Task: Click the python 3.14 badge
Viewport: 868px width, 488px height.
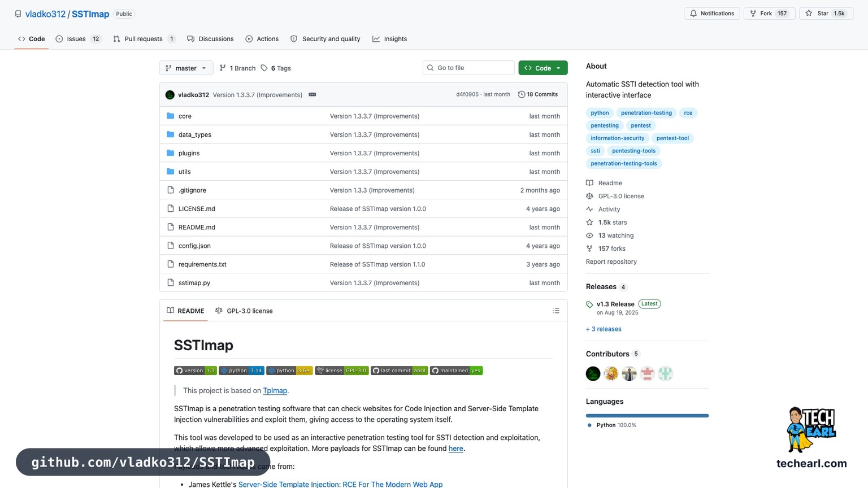Action: pyautogui.click(x=241, y=371)
